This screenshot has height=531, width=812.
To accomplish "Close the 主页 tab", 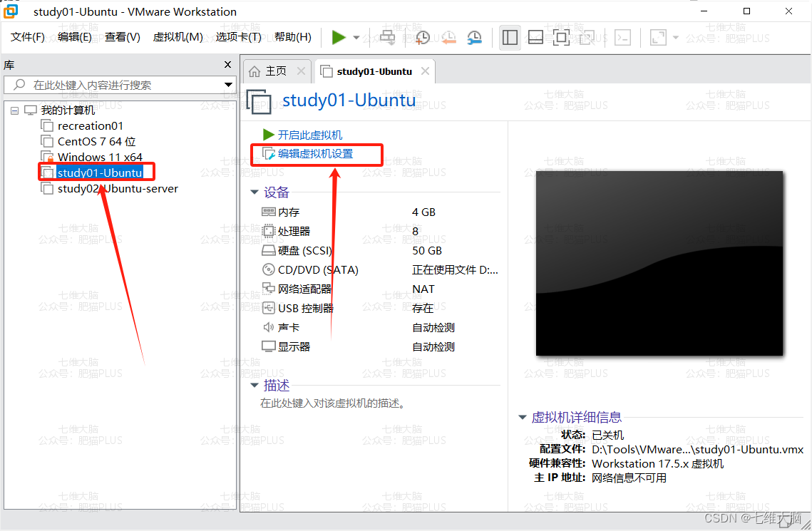I will [301, 71].
